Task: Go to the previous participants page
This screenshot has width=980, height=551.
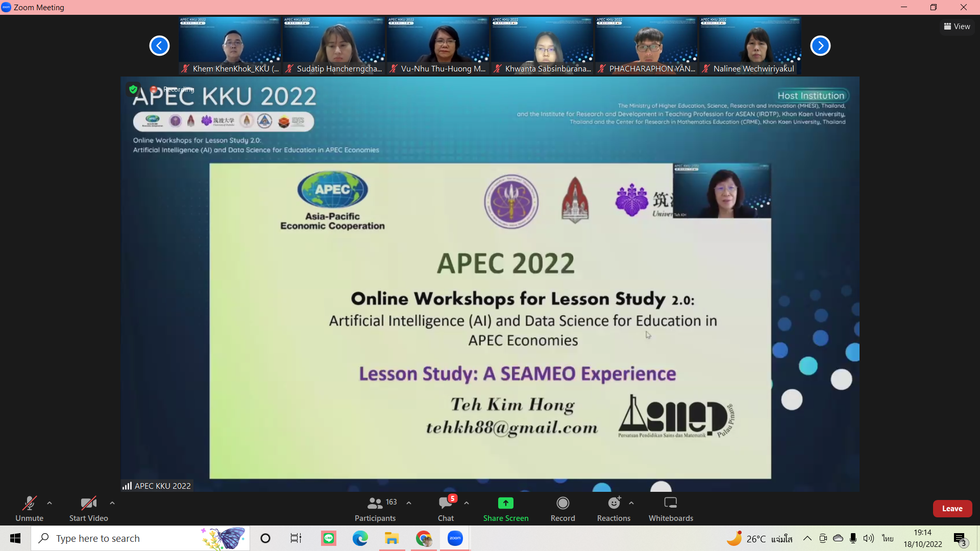Action: (x=159, y=46)
